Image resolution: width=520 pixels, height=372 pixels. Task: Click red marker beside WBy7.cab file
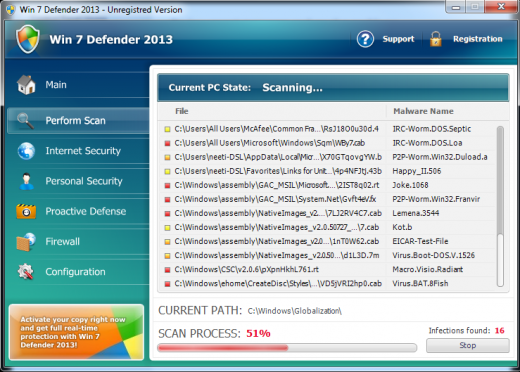[x=167, y=143]
